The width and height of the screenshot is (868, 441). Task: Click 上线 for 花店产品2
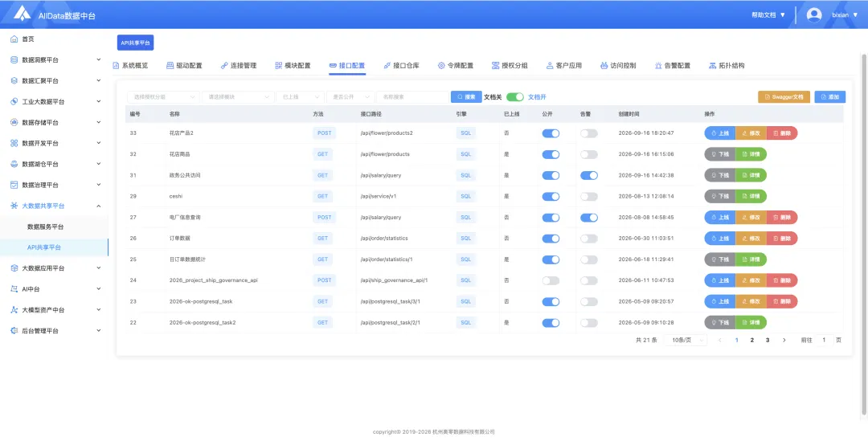tap(719, 133)
